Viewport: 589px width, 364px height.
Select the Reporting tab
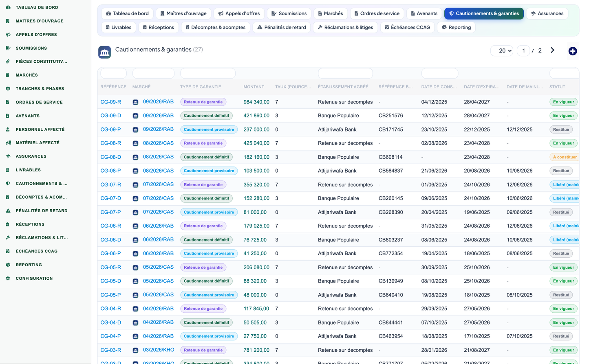tap(456, 27)
